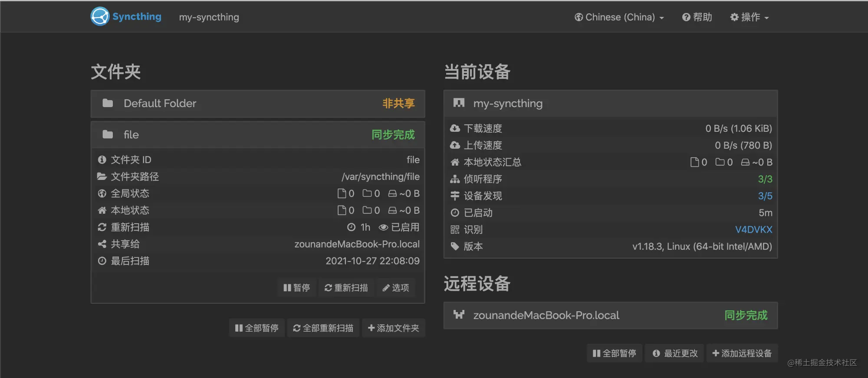Click the 3/5 discovery status link
This screenshot has width=868, height=378.
point(765,196)
